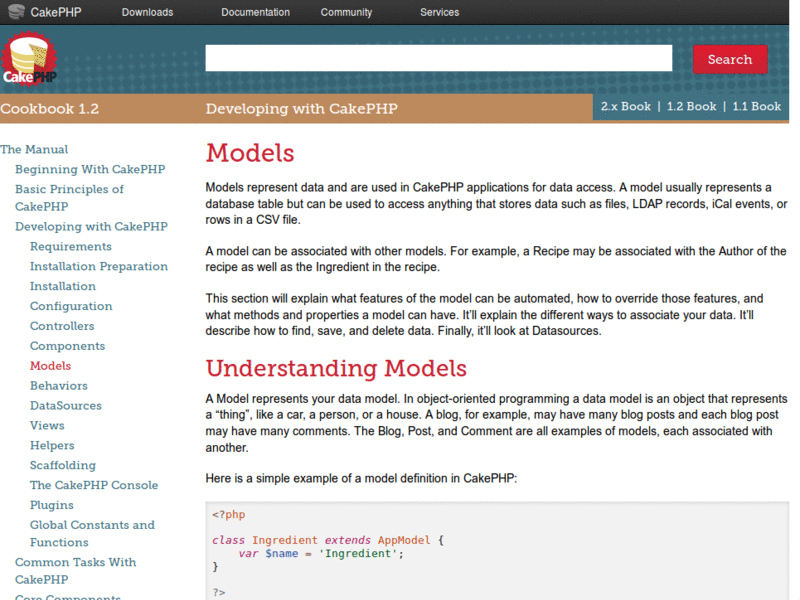800x600 pixels.
Task: Switch to the 1.2 Book
Action: click(691, 106)
